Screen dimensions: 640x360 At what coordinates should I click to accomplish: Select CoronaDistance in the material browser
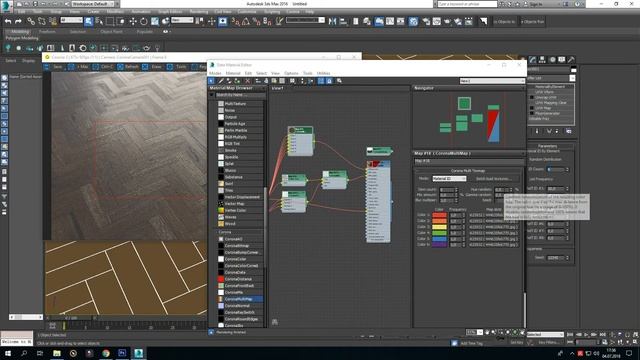coord(240,279)
